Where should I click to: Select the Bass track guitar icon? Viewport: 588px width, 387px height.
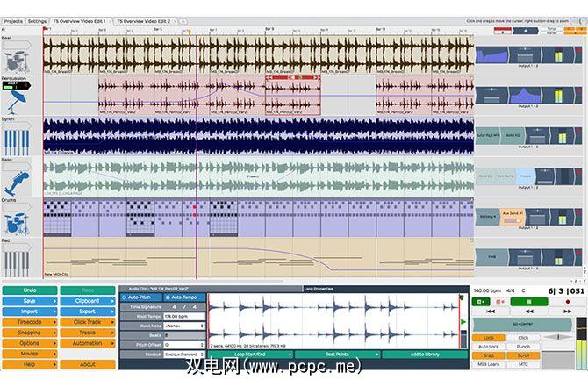pyautogui.click(x=17, y=183)
